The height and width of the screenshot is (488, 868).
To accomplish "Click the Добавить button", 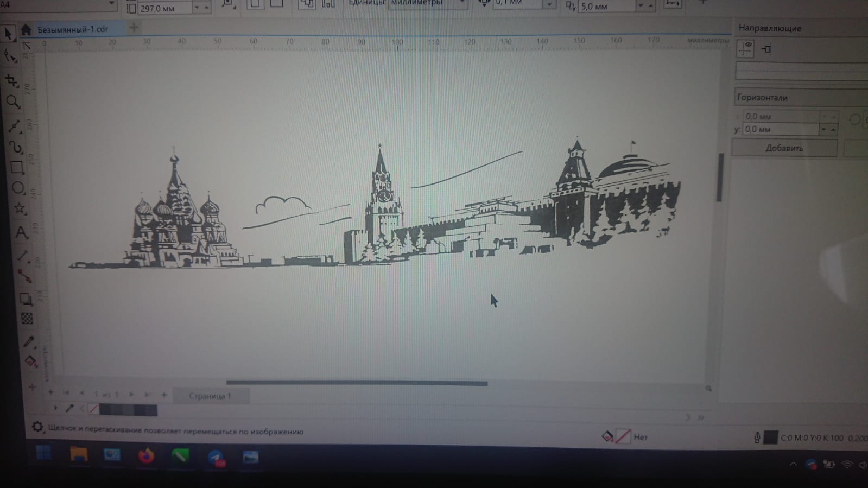I will pos(784,148).
